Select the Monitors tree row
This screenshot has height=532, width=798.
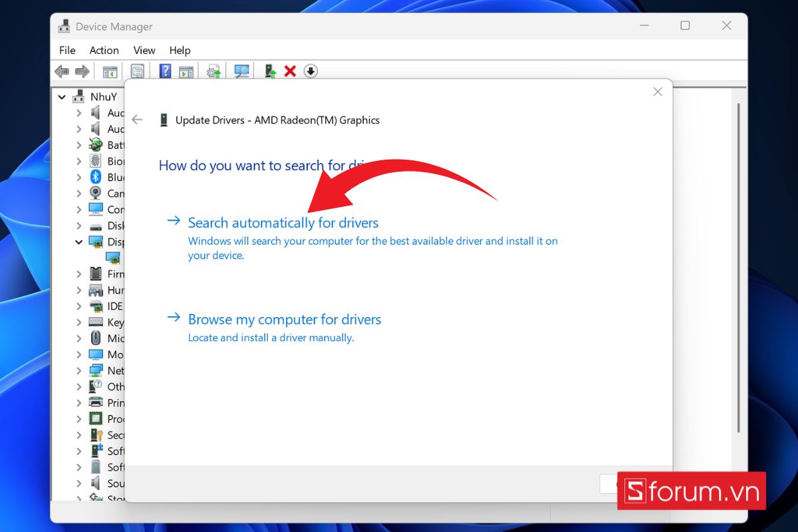click(105, 354)
